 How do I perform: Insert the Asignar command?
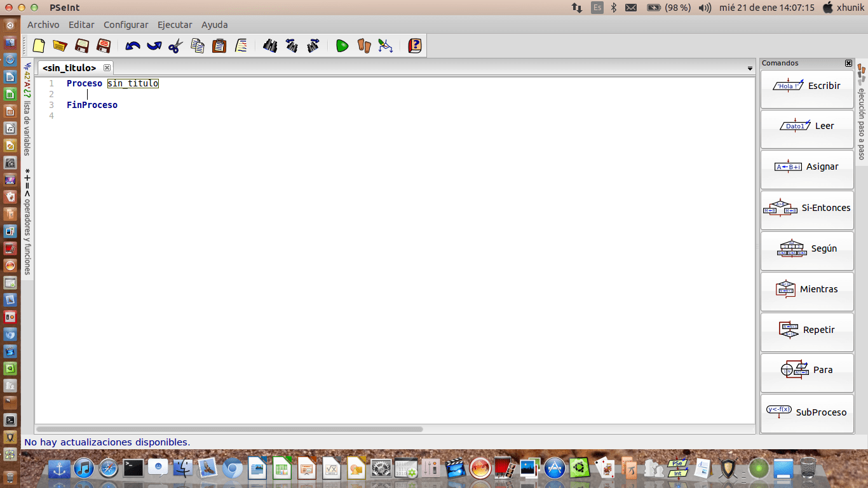(807, 170)
